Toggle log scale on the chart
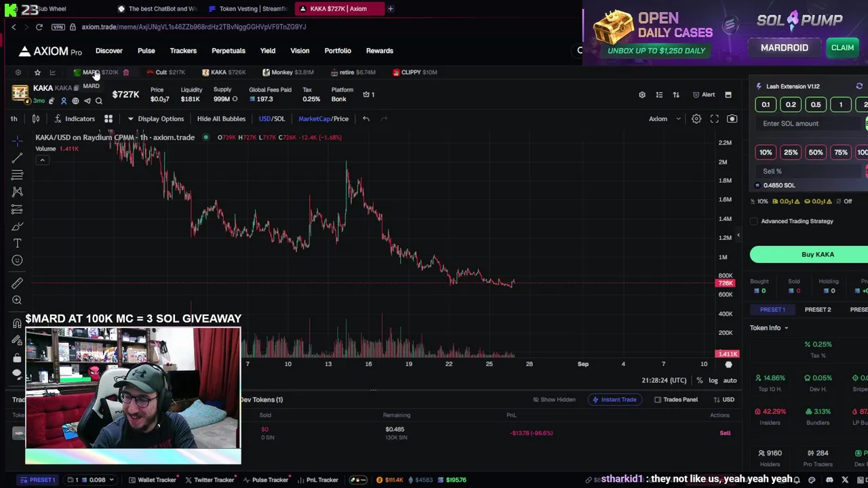 [x=713, y=380]
